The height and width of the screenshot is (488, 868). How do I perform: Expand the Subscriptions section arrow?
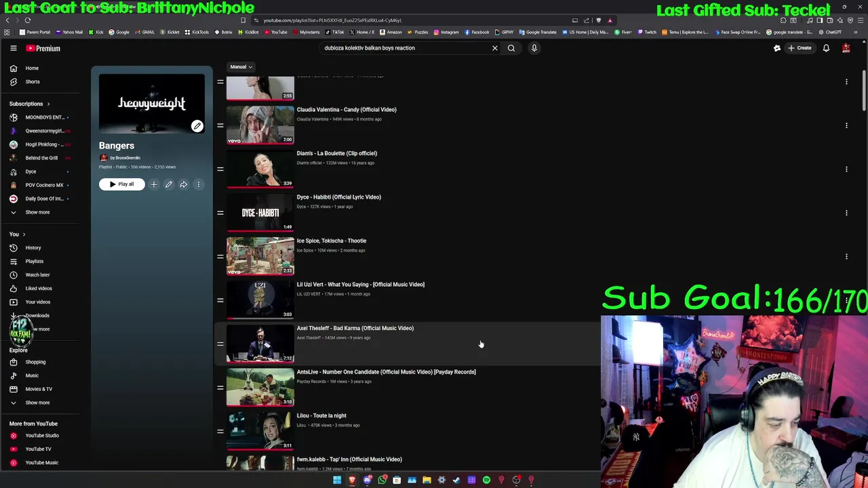click(48, 104)
